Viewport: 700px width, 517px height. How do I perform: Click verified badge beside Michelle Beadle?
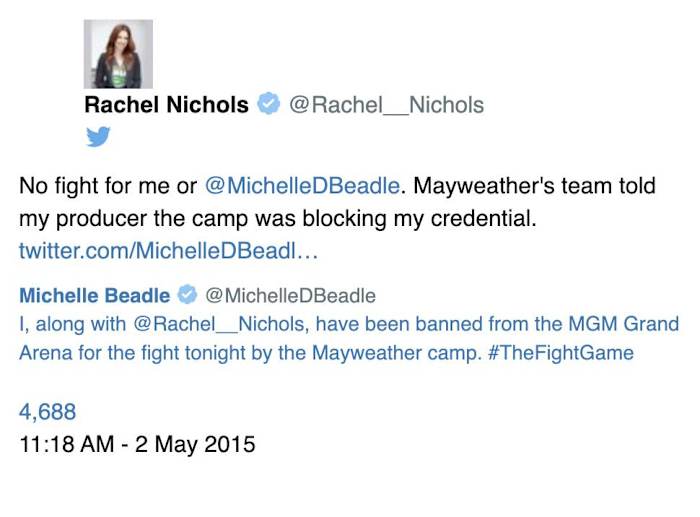tap(187, 295)
